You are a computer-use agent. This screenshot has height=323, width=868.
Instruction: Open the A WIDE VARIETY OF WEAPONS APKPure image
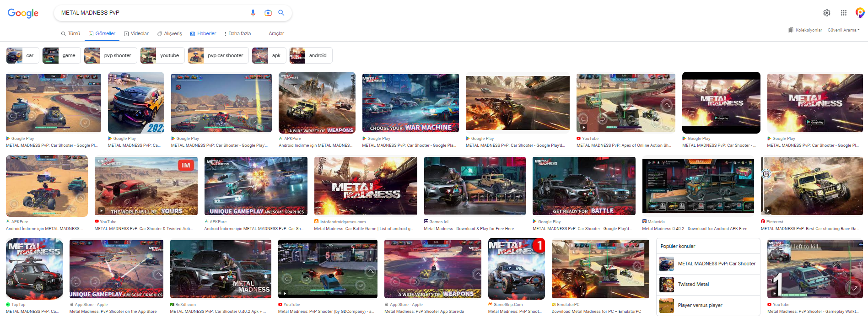[317, 102]
